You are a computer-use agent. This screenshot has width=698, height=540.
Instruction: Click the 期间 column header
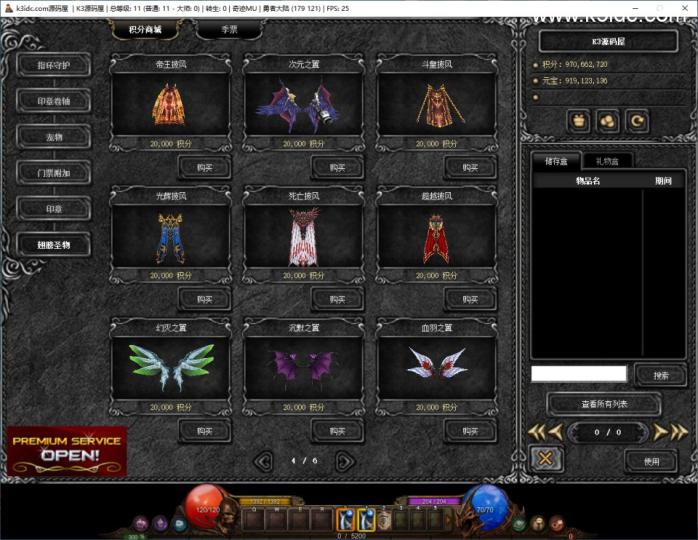tap(663, 181)
